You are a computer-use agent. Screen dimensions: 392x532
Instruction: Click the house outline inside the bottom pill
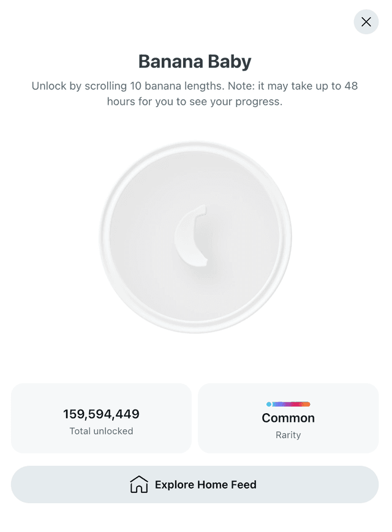point(139,484)
